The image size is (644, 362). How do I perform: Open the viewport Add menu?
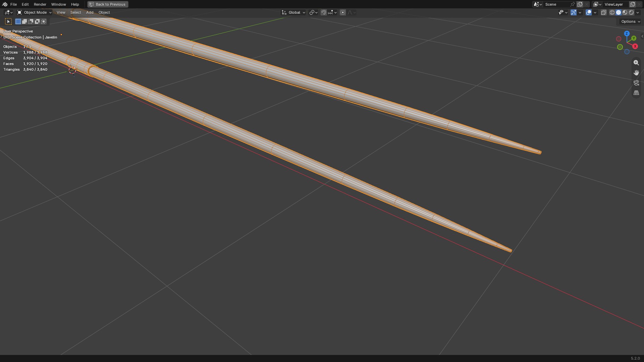pyautogui.click(x=90, y=12)
